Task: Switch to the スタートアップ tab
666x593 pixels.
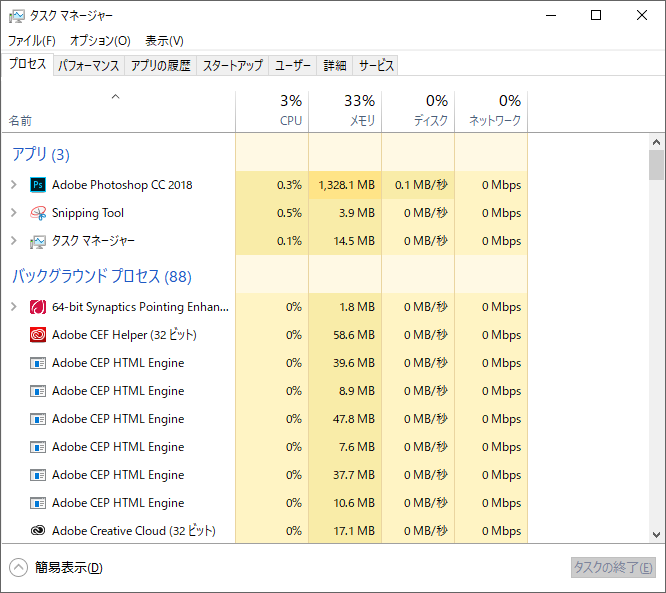Action: [233, 65]
